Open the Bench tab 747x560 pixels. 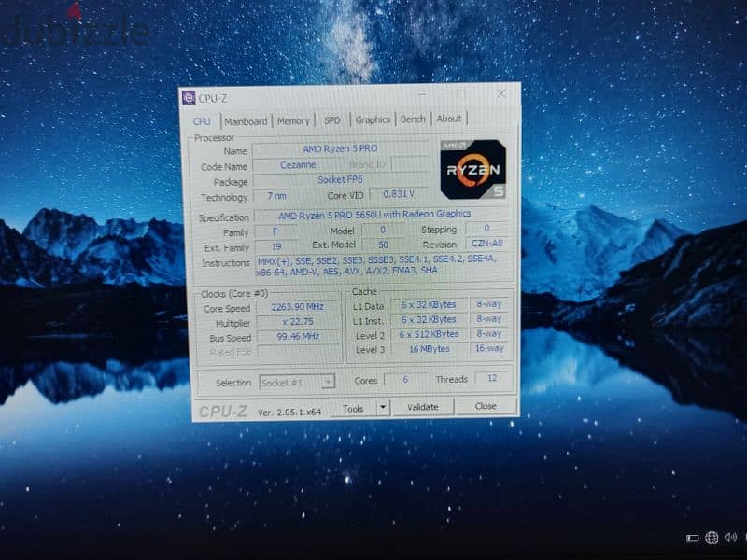point(413,119)
